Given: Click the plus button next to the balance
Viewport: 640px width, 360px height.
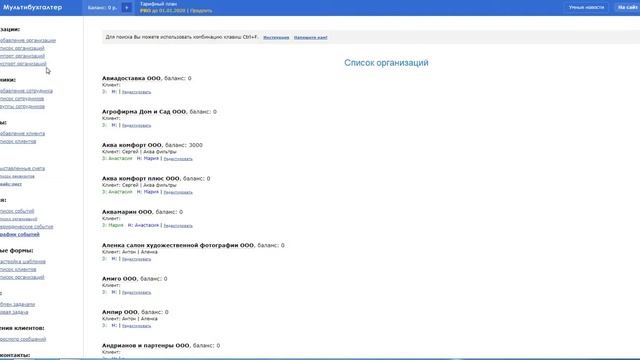Looking at the screenshot, I should click(x=127, y=8).
